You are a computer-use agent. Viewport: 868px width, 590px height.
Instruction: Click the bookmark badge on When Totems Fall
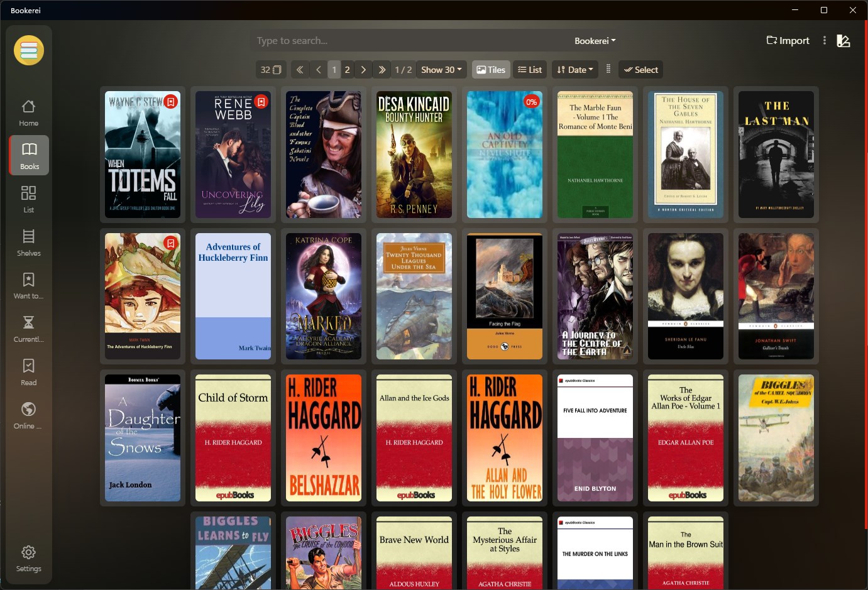pyautogui.click(x=170, y=101)
